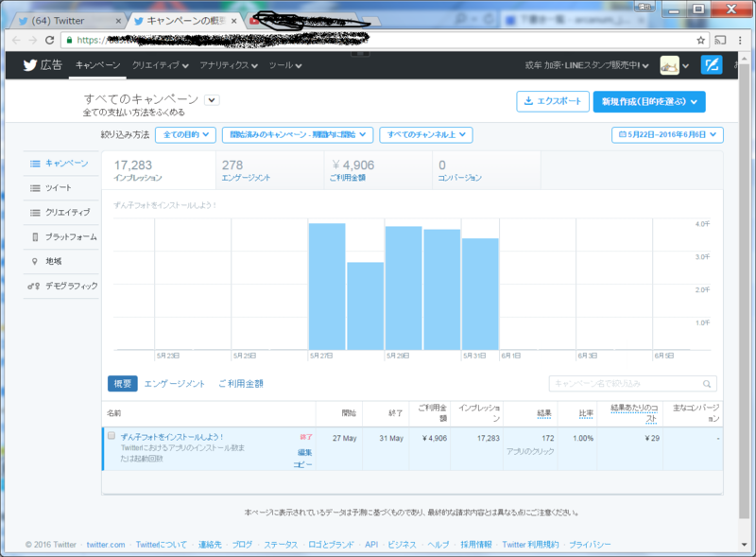Viewport: 756px width, 557px height.
Task: Open Twitter 利用規約 footer link
Action: pyautogui.click(x=530, y=545)
